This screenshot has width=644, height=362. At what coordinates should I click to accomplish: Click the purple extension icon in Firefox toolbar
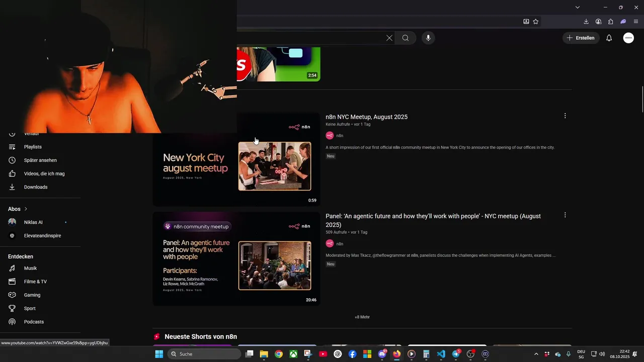point(623,22)
